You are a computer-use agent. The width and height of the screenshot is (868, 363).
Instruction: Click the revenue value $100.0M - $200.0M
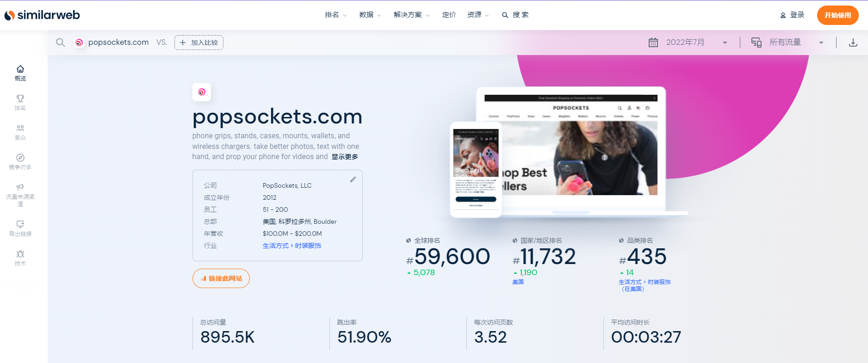292,234
